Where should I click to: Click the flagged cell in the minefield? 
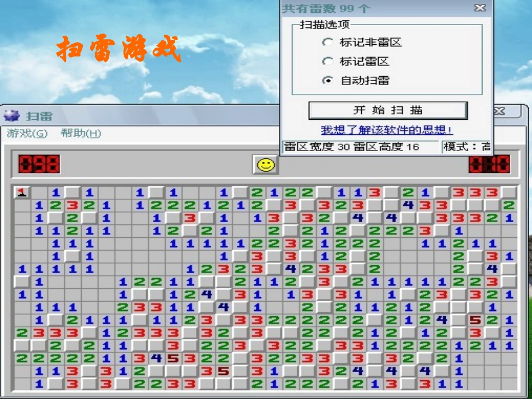pyautogui.click(x=22, y=193)
